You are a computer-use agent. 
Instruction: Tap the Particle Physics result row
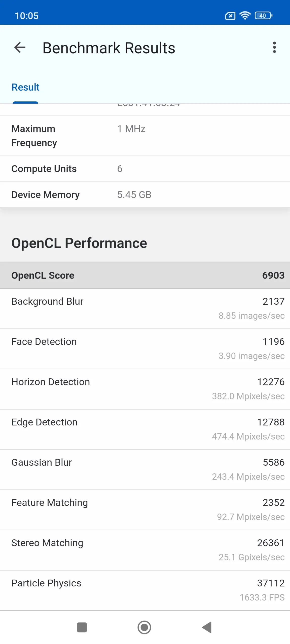click(145, 590)
